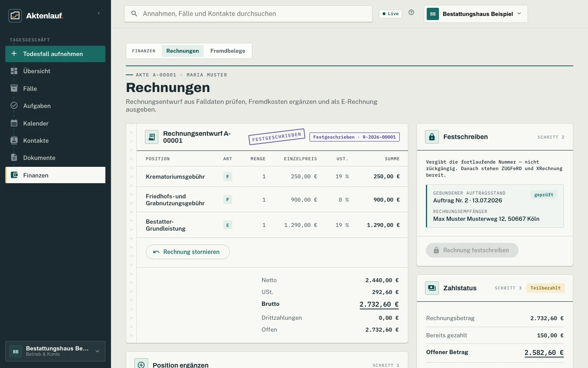Focus the search field for Annahmen, Fälle
This screenshot has width=588, height=368.
click(248, 13)
